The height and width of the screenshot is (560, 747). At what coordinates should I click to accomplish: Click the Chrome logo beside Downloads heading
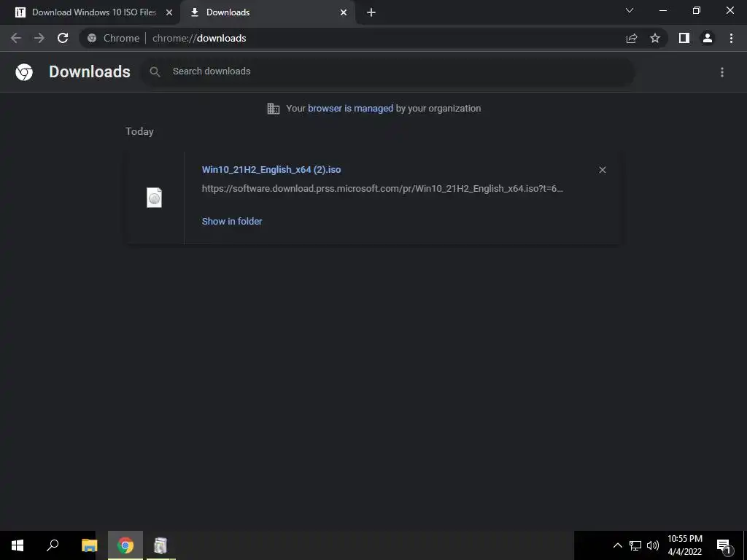click(24, 72)
